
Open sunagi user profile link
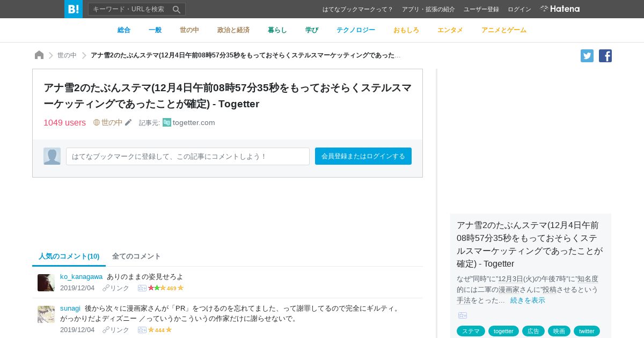[x=70, y=308]
